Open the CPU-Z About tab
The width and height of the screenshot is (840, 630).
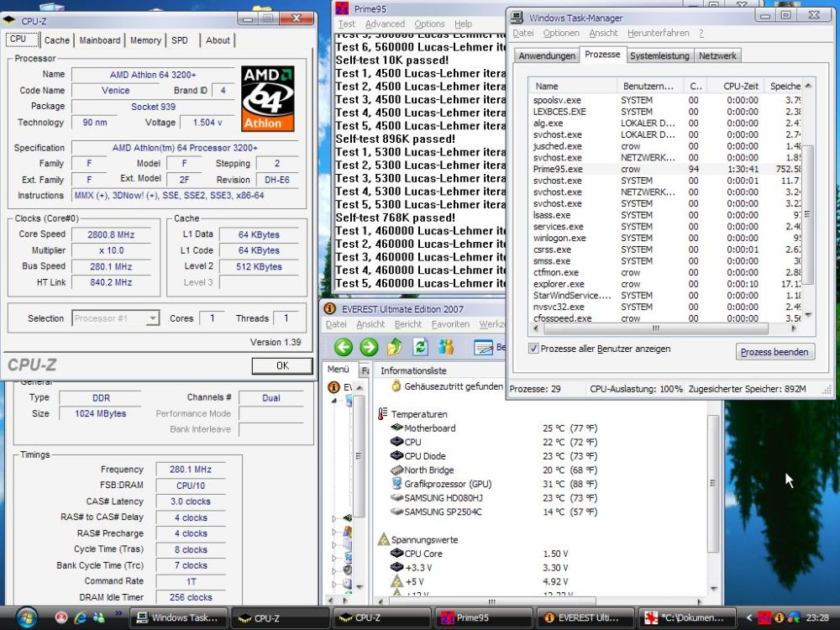pos(218,40)
